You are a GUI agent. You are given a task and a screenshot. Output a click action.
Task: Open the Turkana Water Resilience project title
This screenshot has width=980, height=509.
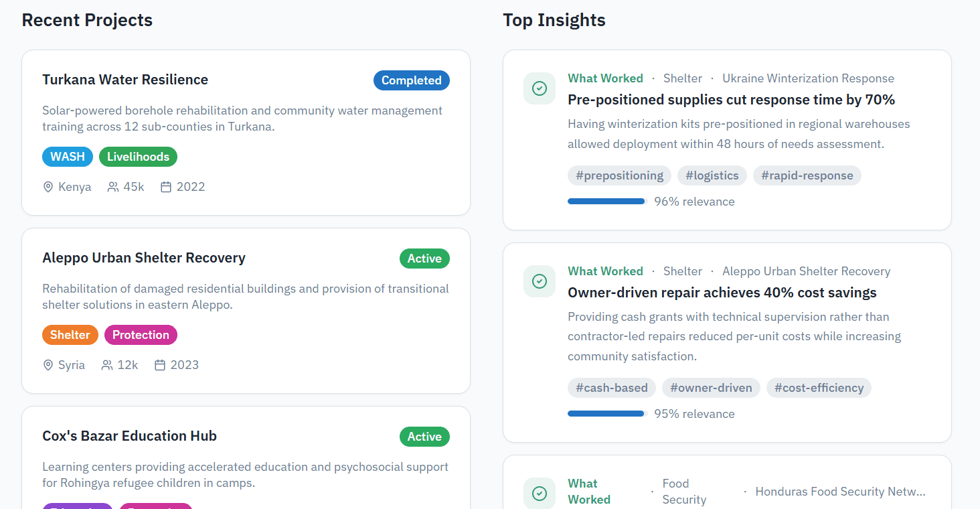125,79
